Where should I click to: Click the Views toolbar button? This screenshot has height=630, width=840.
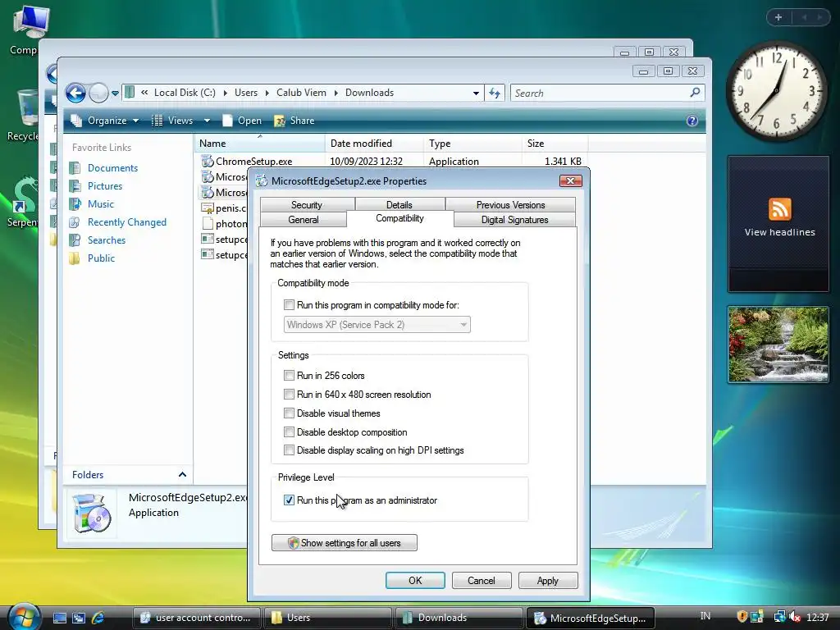[172, 121]
